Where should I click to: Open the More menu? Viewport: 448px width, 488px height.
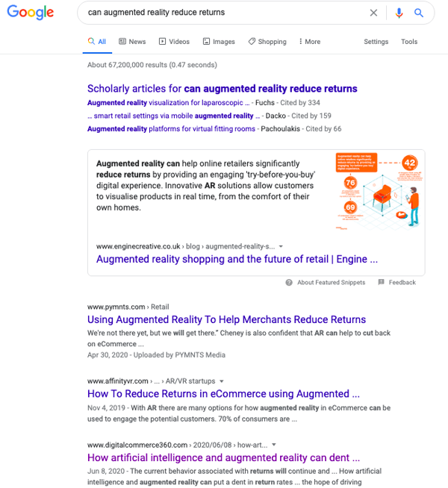click(310, 42)
